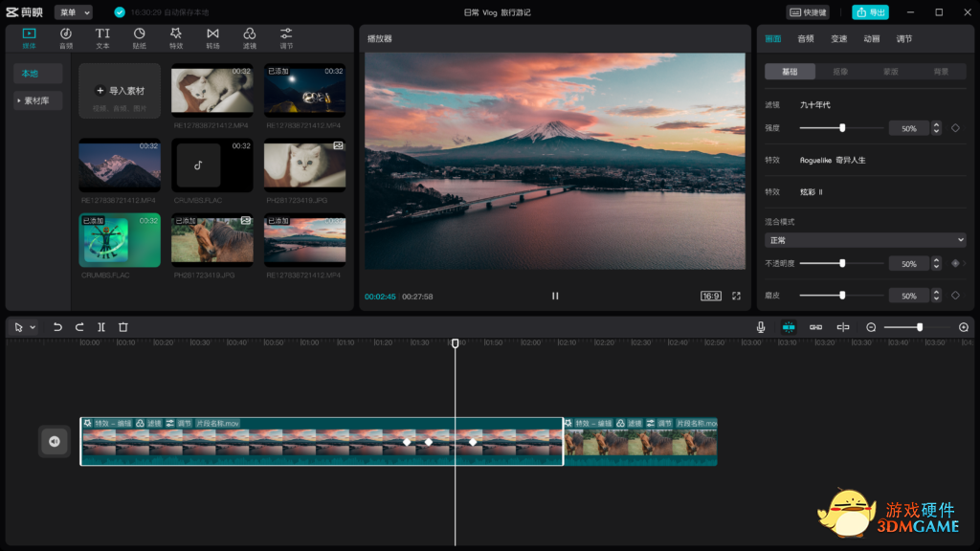980x551 pixels.
Task: Click the 调节 adjust icon on first clip label
Action: 170,423
